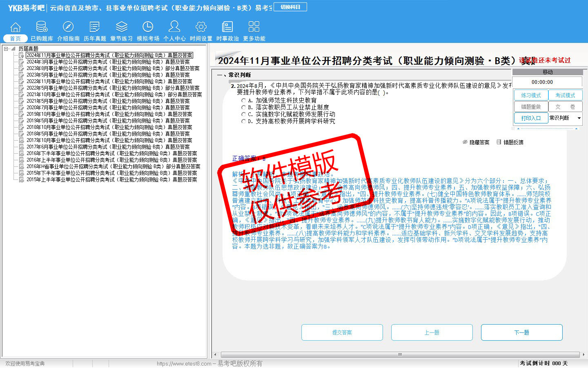The image size is (588, 368).
Task: Click the 切换科目 switch subject button
Action: 290,7
